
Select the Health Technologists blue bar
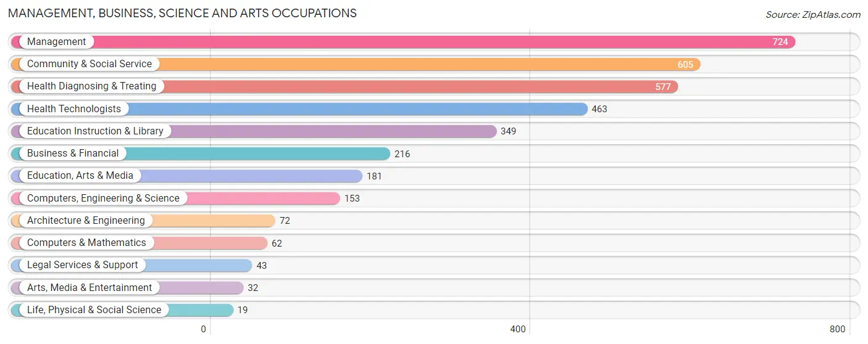click(x=299, y=109)
